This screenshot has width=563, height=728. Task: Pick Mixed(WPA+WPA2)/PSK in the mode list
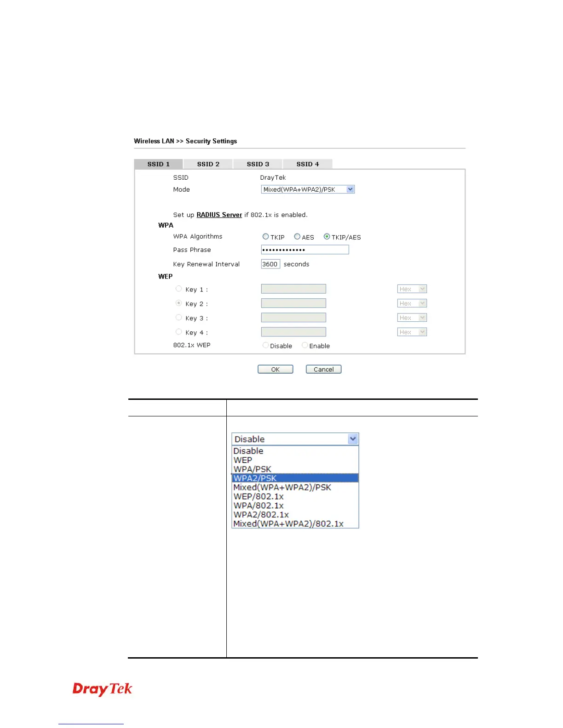(295, 487)
